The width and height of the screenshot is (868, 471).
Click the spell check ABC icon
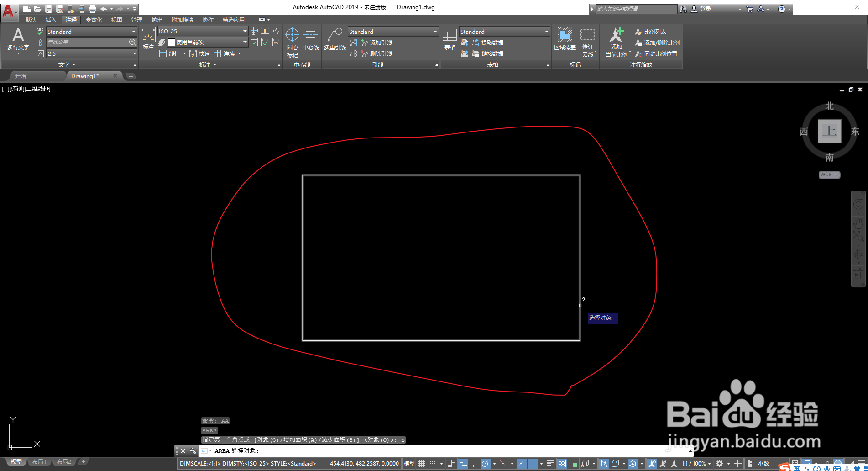[40, 32]
